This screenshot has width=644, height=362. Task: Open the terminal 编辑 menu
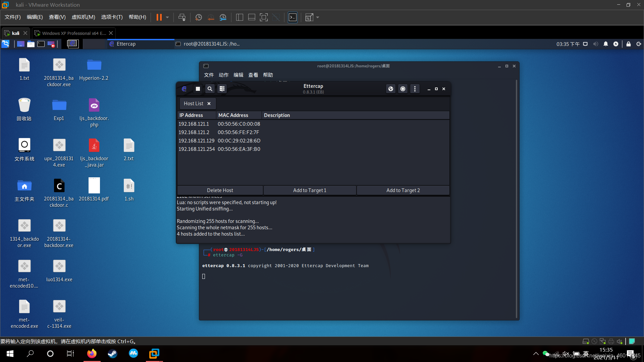[238, 75]
